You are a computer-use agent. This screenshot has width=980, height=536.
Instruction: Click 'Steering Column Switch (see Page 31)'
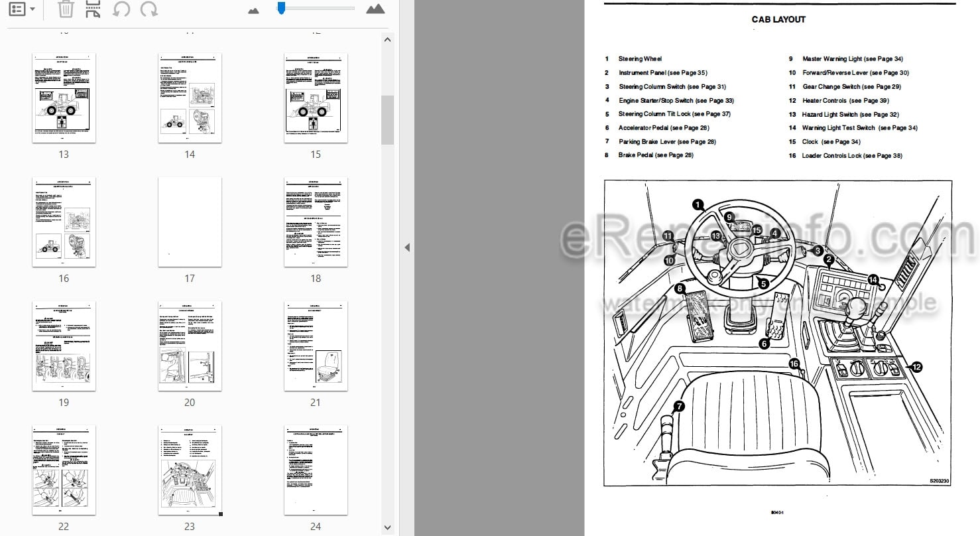click(672, 87)
